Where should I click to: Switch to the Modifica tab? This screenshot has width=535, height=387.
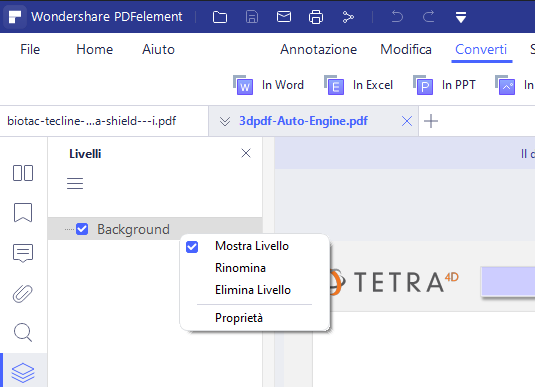click(406, 49)
